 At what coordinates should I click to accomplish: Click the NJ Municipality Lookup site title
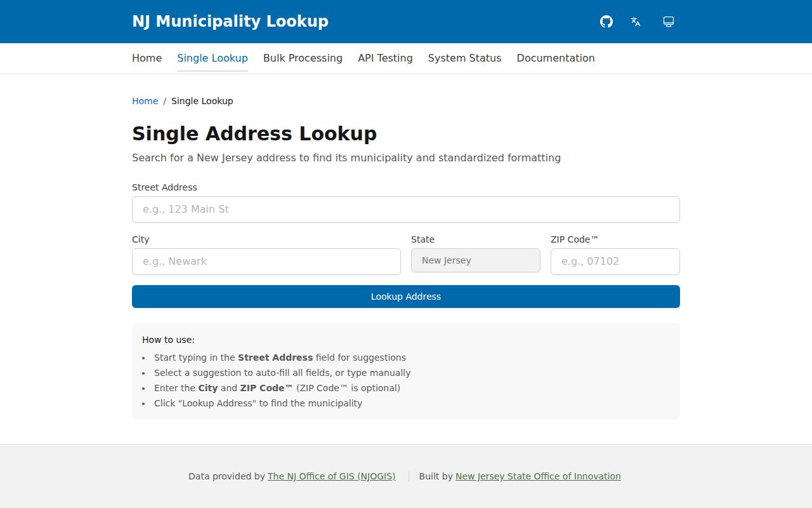point(230,22)
